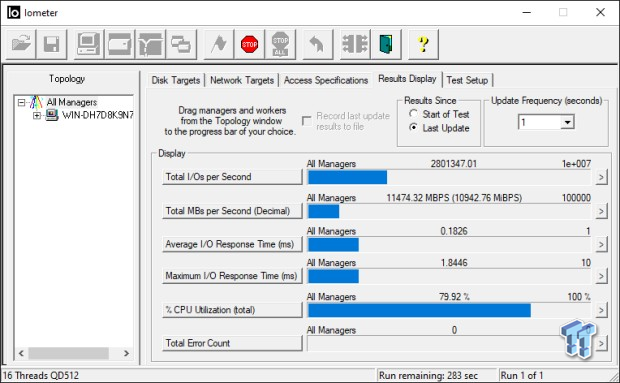Start tests with the green flag icon
Screen dimensions: 620x383
(219, 44)
